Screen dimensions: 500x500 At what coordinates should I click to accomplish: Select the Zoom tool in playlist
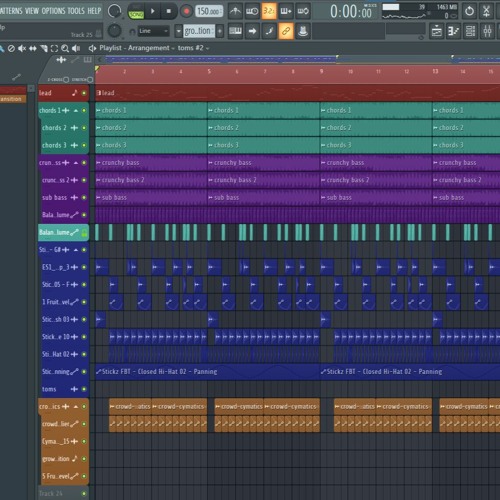coord(65,49)
